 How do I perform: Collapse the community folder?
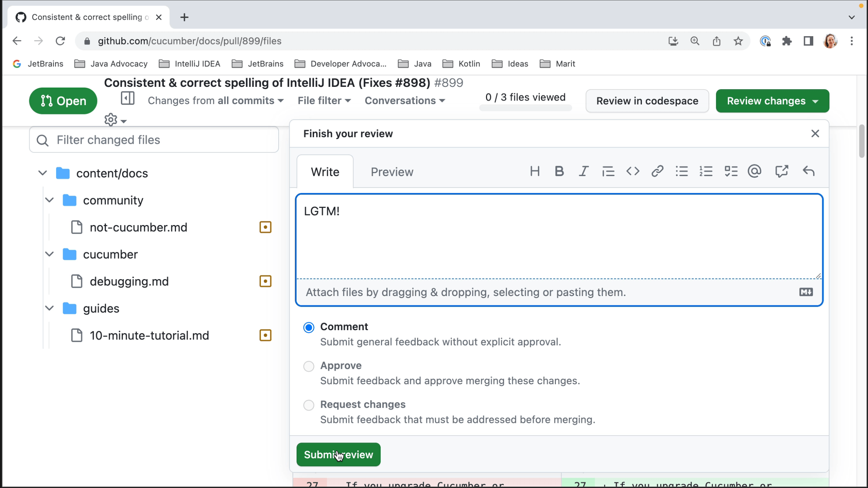tap(50, 200)
